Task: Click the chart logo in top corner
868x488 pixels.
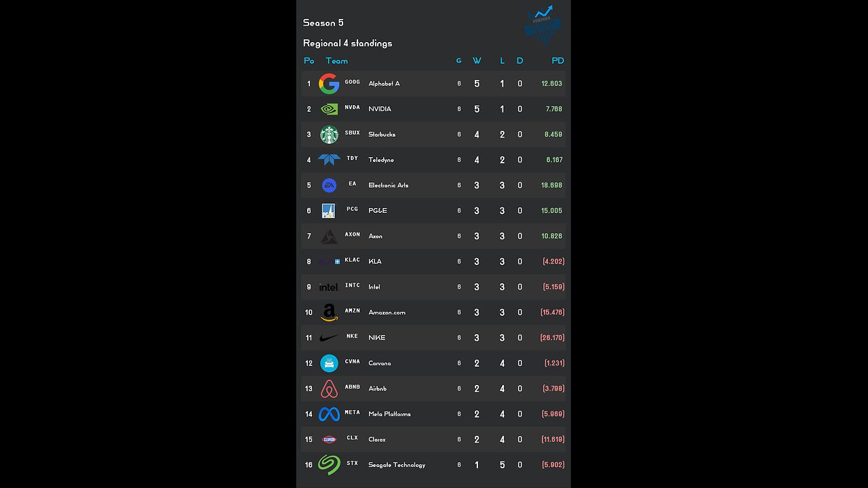Action: point(544,25)
